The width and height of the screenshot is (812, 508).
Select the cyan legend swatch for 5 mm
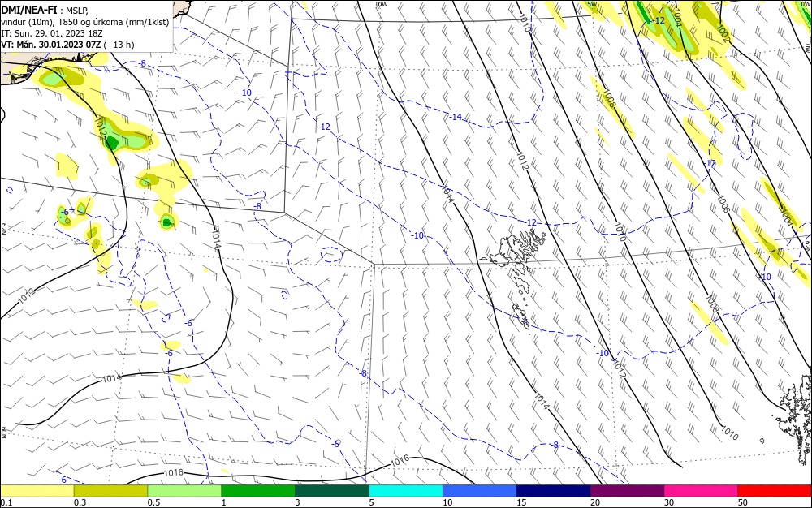click(406, 491)
